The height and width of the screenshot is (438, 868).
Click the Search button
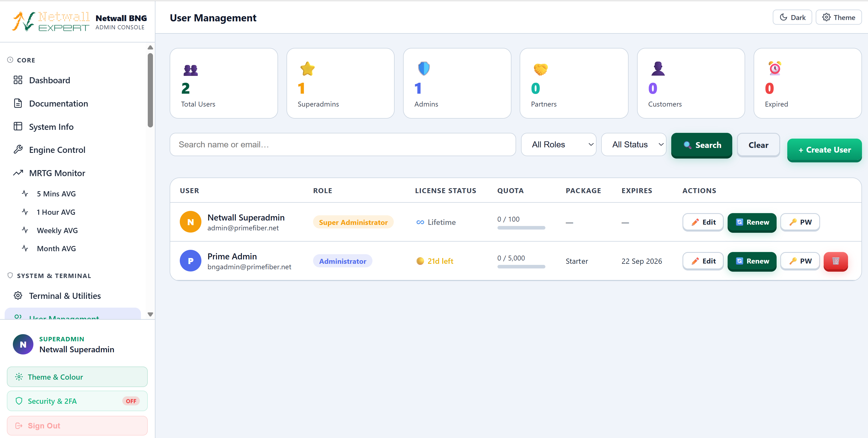pos(702,145)
